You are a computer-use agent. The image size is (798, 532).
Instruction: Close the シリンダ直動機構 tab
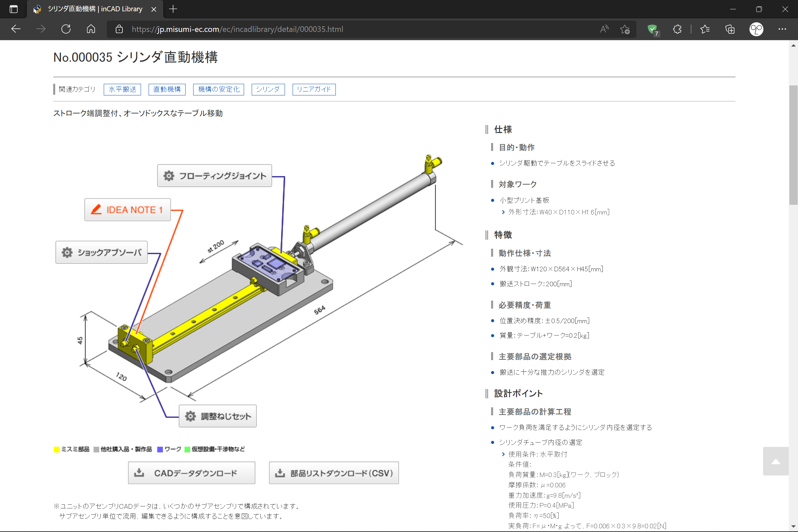[x=154, y=9]
